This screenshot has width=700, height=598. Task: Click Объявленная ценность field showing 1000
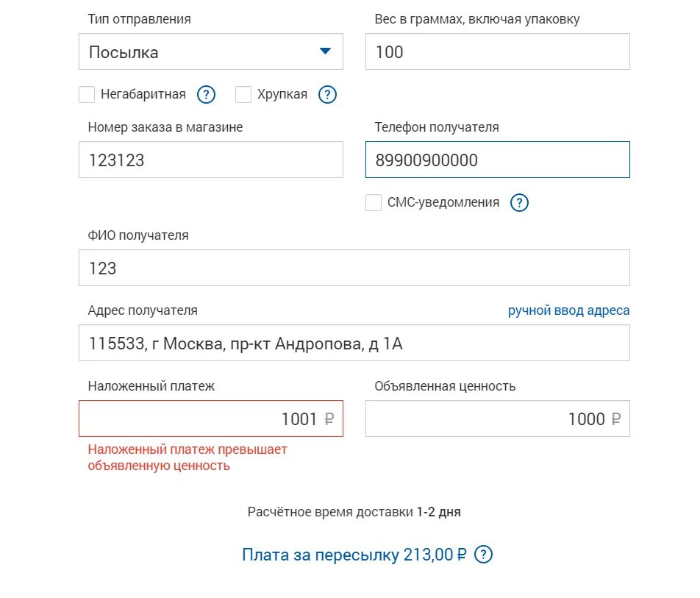tap(498, 419)
